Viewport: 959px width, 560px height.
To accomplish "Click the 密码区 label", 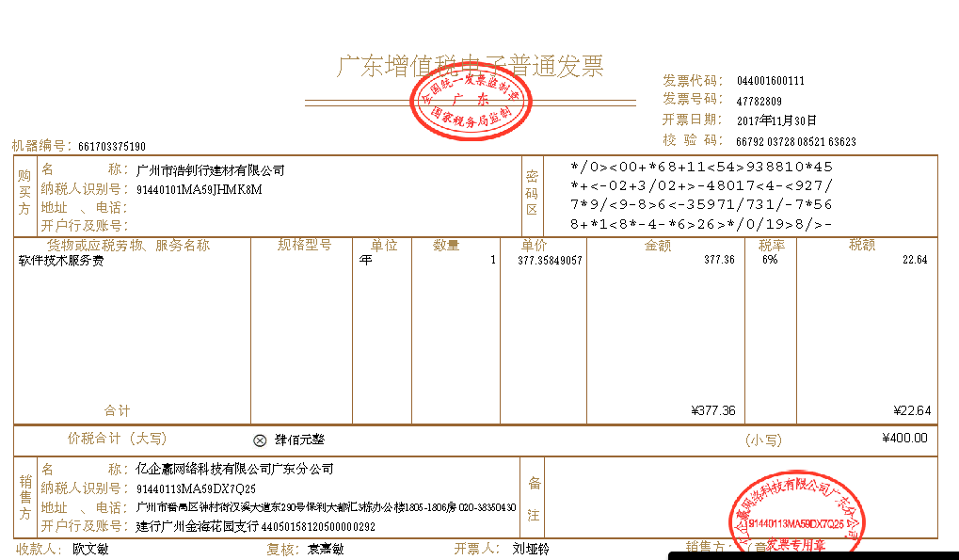I will pyautogui.click(x=532, y=193).
